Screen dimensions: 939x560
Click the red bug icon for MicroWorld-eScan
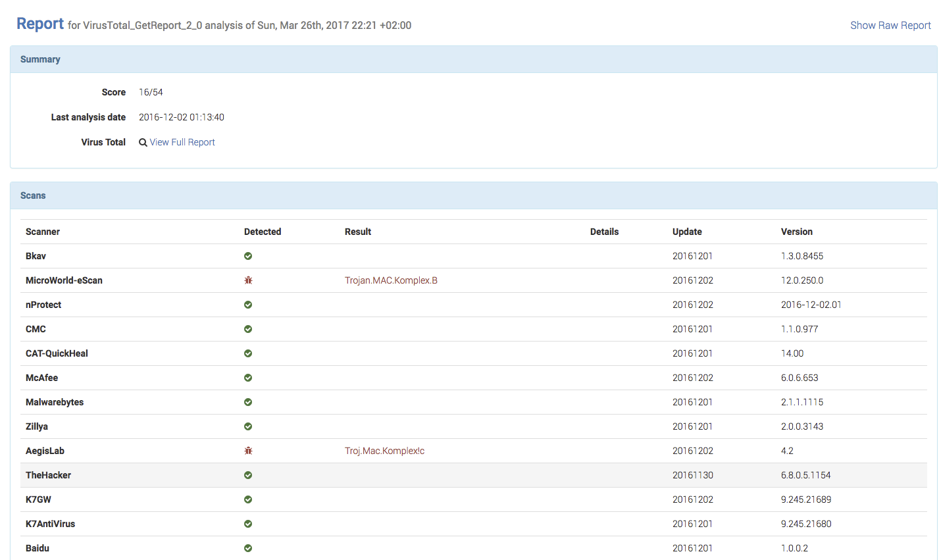pos(248,280)
